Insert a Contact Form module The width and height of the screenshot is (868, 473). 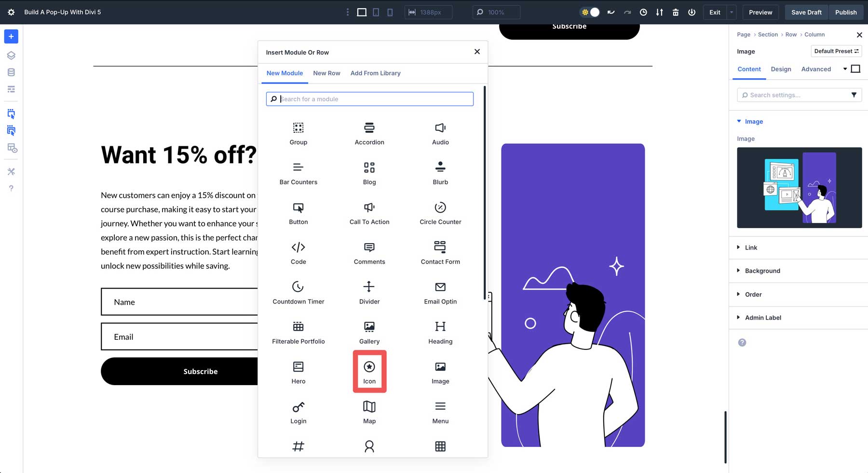[x=440, y=252]
